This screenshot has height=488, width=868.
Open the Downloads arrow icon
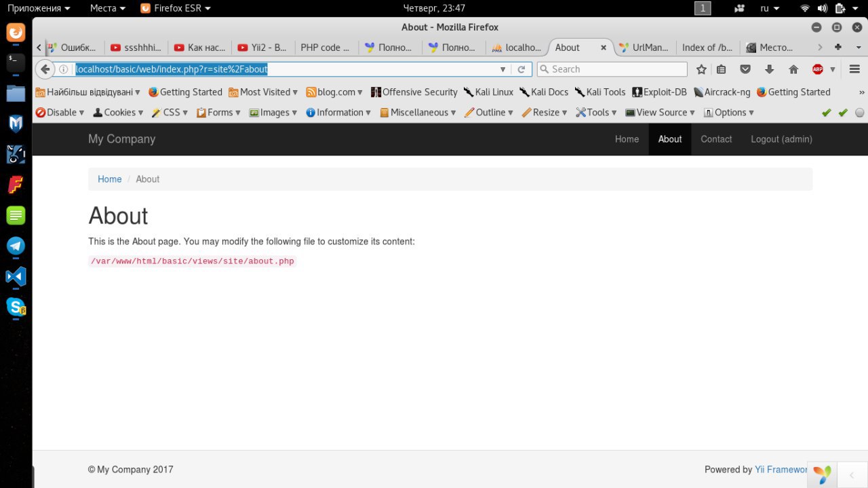pyautogui.click(x=769, y=69)
